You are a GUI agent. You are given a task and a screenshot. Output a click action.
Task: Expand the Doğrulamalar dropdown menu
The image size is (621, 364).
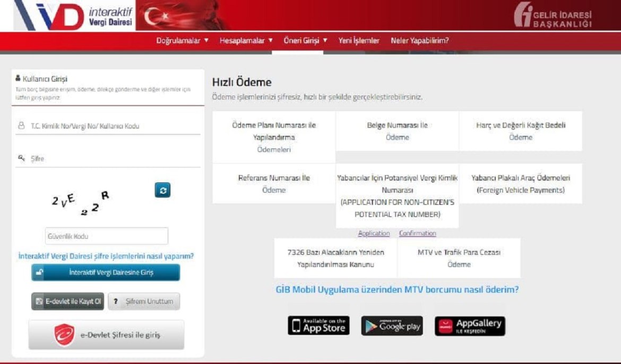(182, 40)
